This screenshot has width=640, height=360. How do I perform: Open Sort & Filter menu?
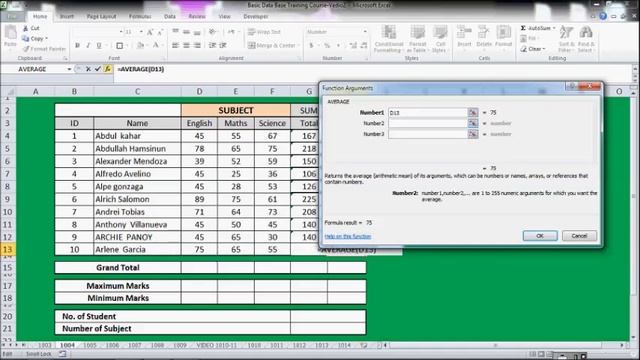[566, 39]
